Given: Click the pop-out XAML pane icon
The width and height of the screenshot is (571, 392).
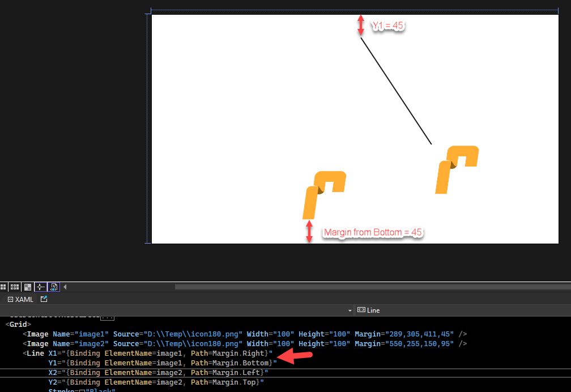Looking at the screenshot, I should point(44,299).
